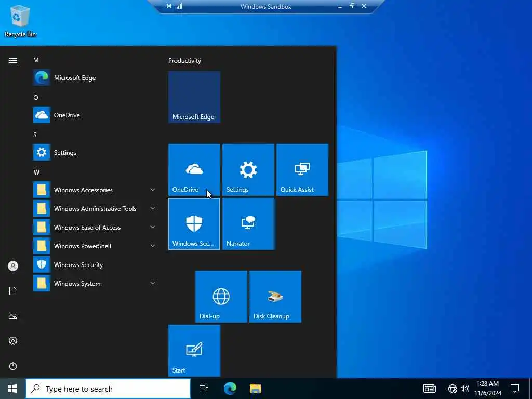Minimize the Windows Sandbox window
Image resolution: width=532 pixels, height=399 pixels.
(x=340, y=6)
